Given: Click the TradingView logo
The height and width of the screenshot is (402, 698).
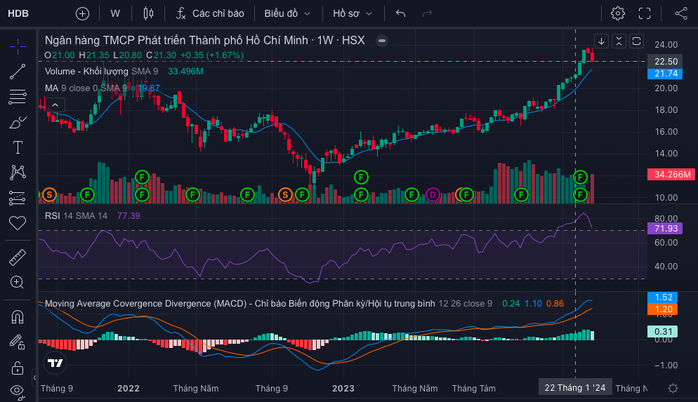Looking at the screenshot, I should click(56, 363).
